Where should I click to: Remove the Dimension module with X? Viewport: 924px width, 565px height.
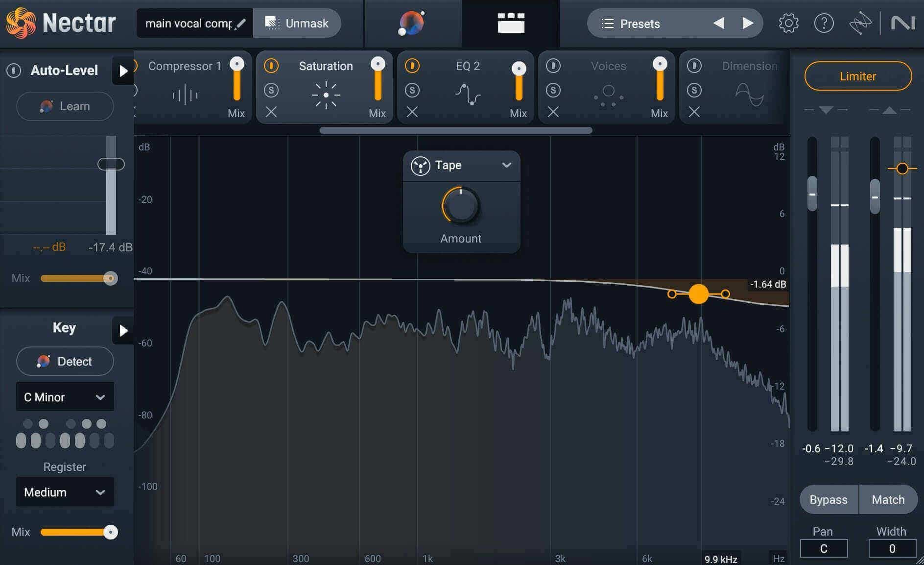(694, 112)
